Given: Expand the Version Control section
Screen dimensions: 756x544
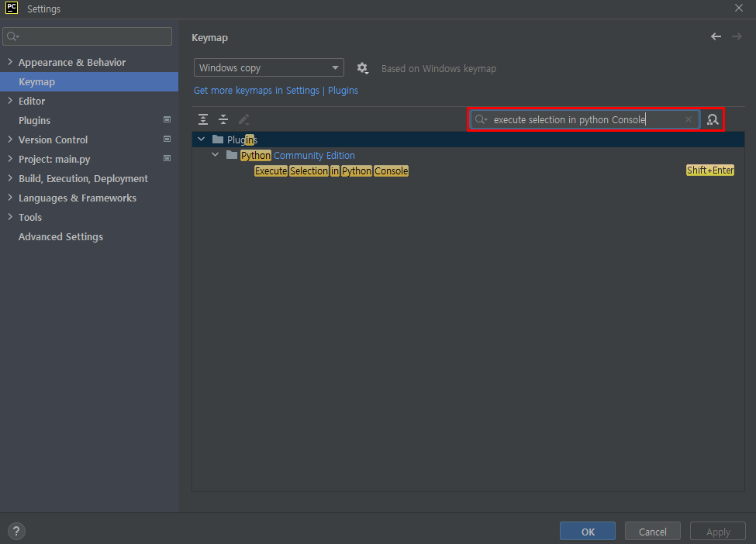Looking at the screenshot, I should (10, 139).
